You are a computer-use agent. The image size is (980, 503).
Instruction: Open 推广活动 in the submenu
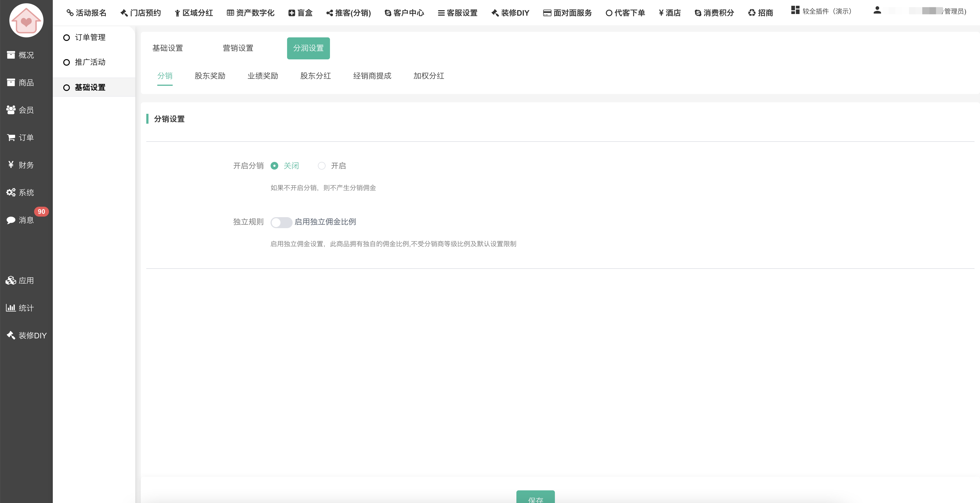point(90,62)
